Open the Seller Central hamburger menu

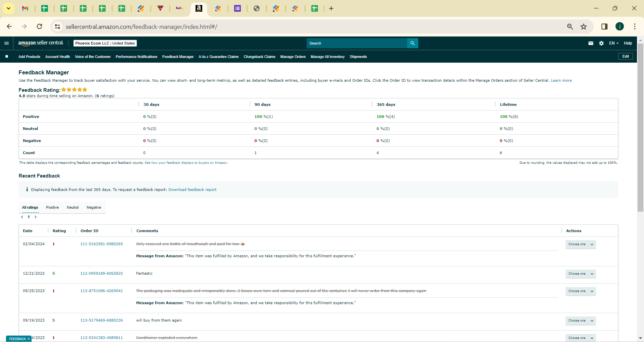(x=6, y=43)
